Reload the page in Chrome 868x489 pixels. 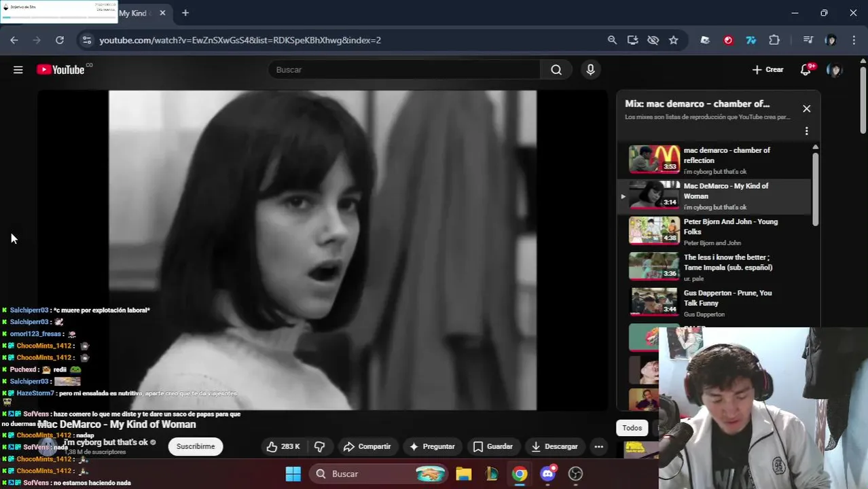[60, 40]
